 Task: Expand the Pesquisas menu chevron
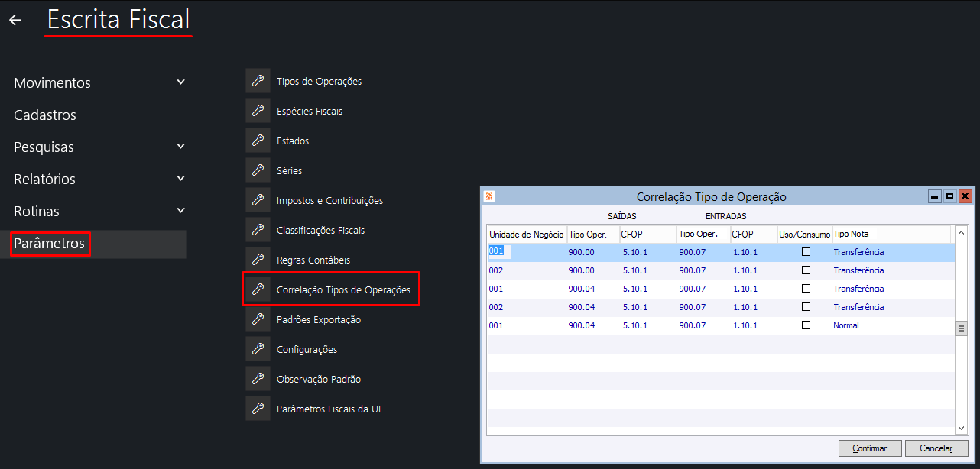click(180, 146)
